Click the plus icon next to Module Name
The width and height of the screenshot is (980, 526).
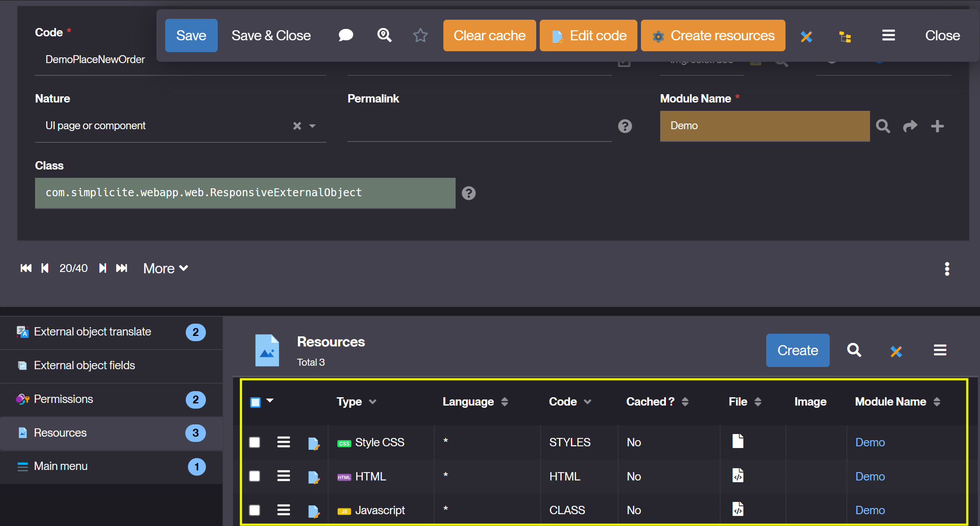click(x=938, y=126)
